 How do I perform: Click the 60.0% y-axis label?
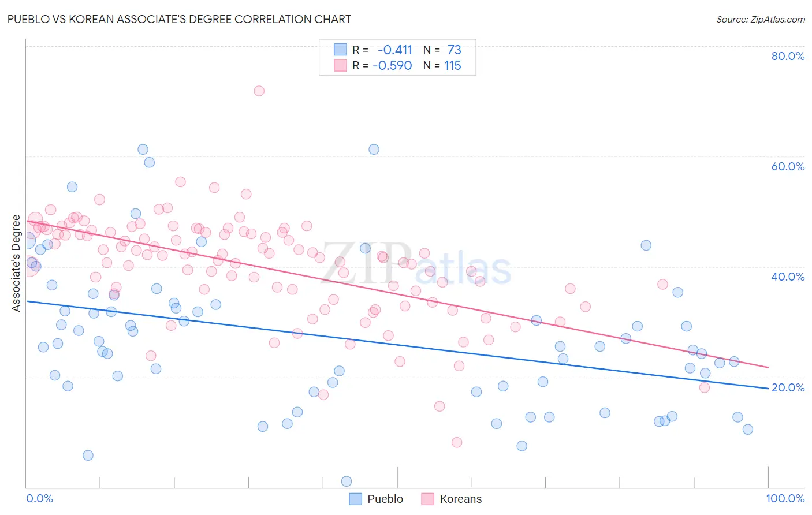click(x=788, y=166)
